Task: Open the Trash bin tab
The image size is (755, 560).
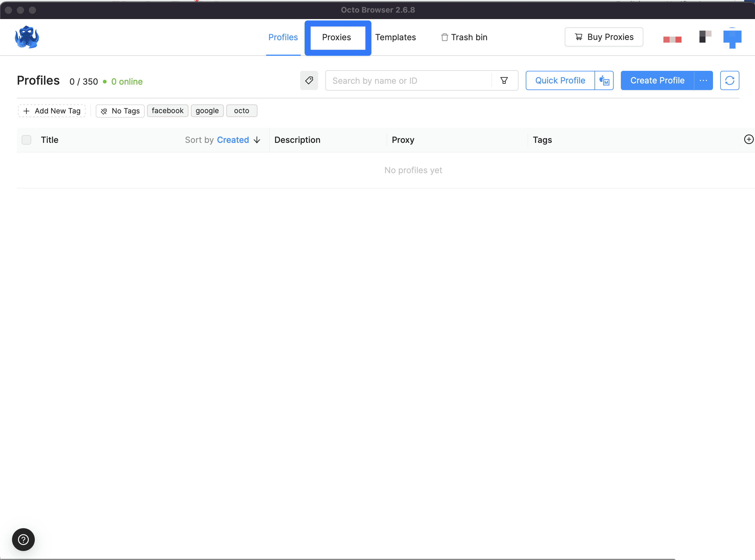Action: (464, 37)
